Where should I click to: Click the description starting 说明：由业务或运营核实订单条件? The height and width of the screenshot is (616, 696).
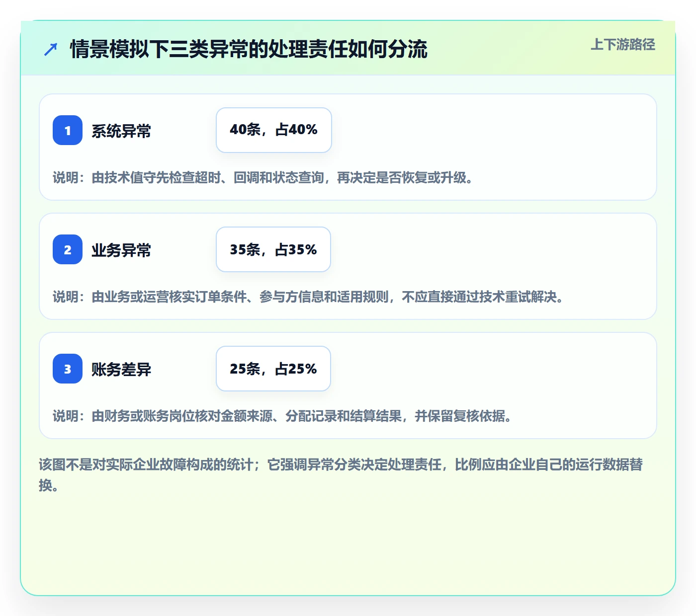[308, 297]
